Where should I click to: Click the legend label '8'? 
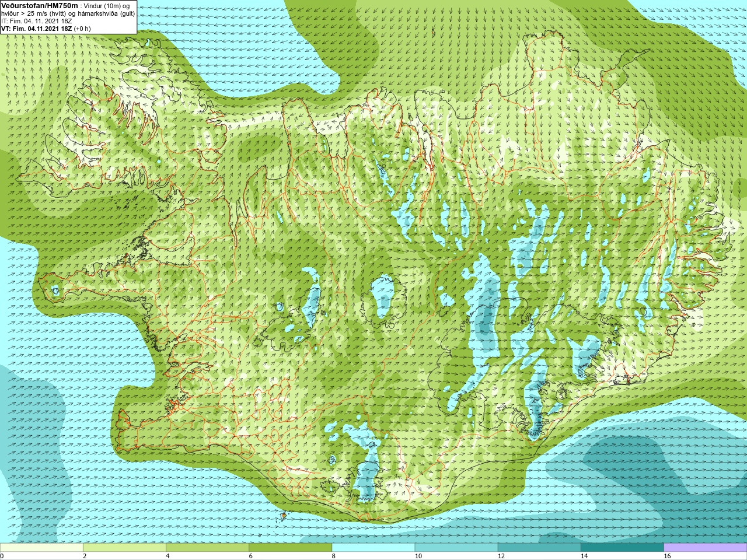click(334, 556)
